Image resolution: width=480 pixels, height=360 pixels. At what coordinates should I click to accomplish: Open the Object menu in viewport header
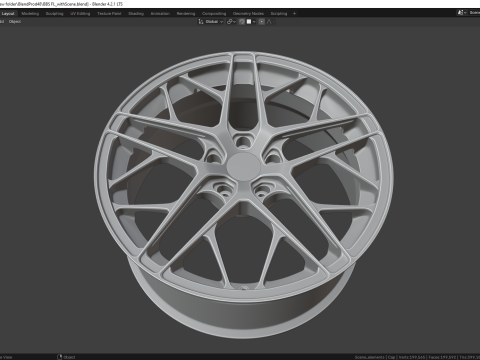[x=15, y=22]
